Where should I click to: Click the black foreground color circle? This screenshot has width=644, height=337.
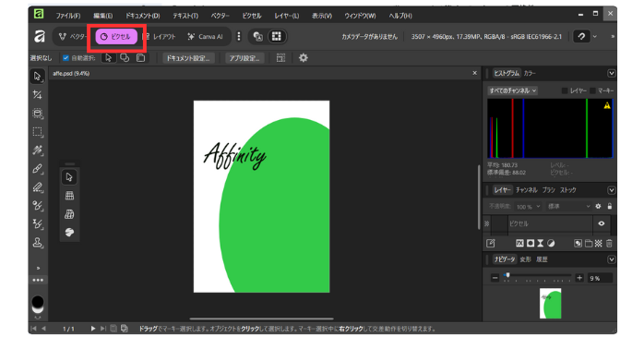(38, 301)
